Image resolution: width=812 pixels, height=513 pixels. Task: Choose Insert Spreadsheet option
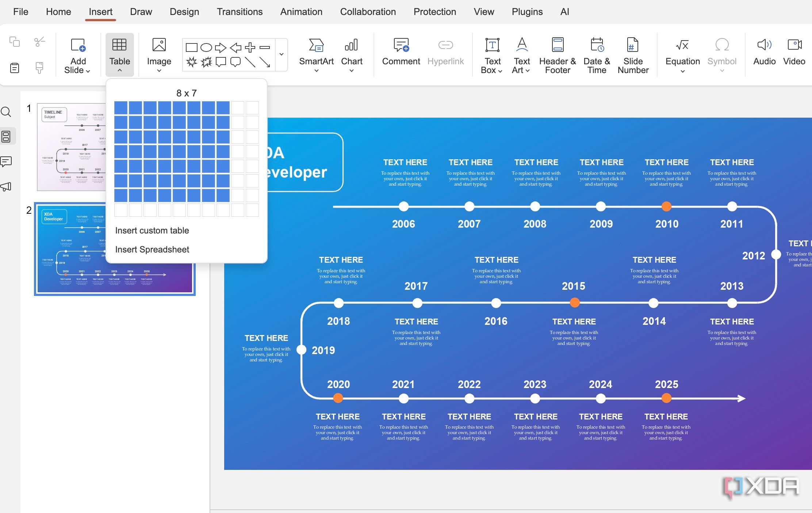click(152, 250)
